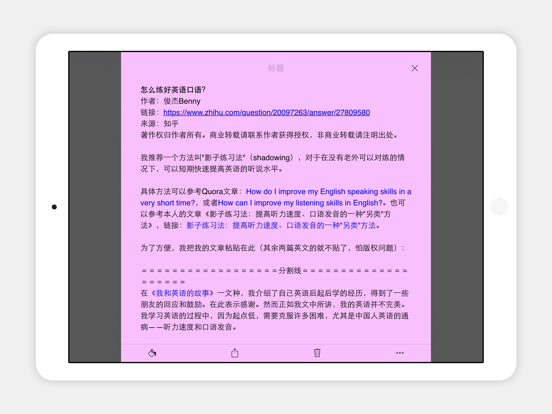
Task: Tap the dark area right of the note
Action: click(457, 207)
